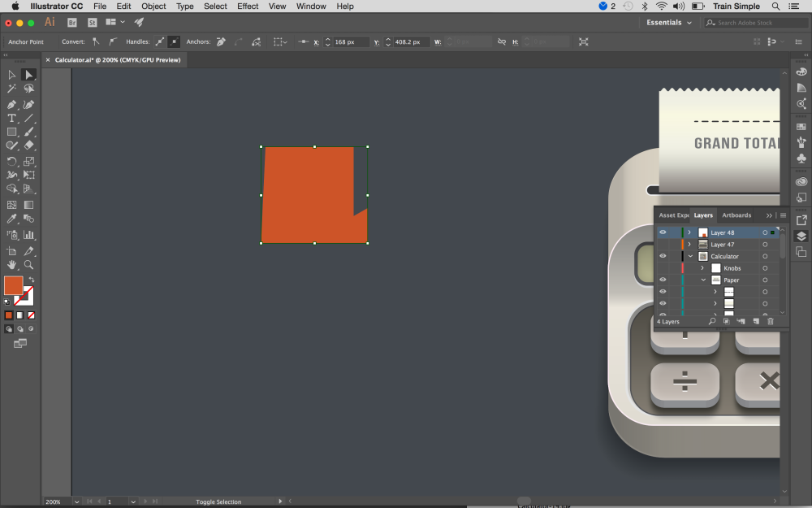Switch to the Artboards tab
The image size is (812, 508).
pyautogui.click(x=736, y=215)
